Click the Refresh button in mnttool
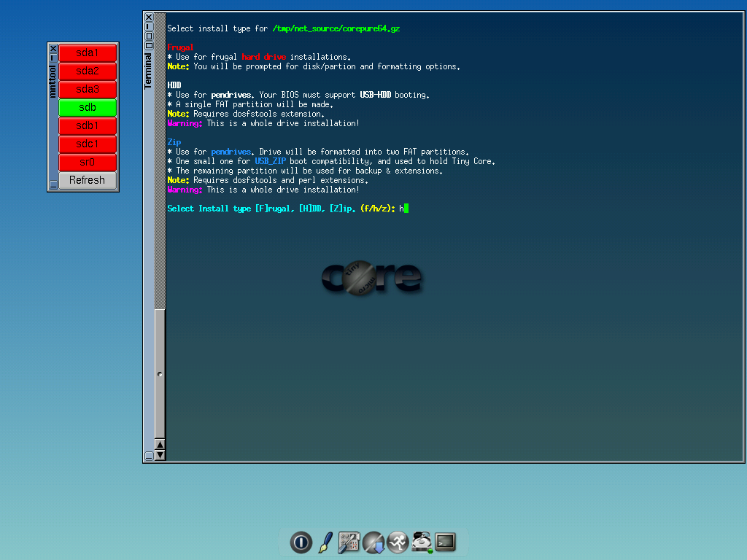The width and height of the screenshot is (747, 560). click(88, 181)
